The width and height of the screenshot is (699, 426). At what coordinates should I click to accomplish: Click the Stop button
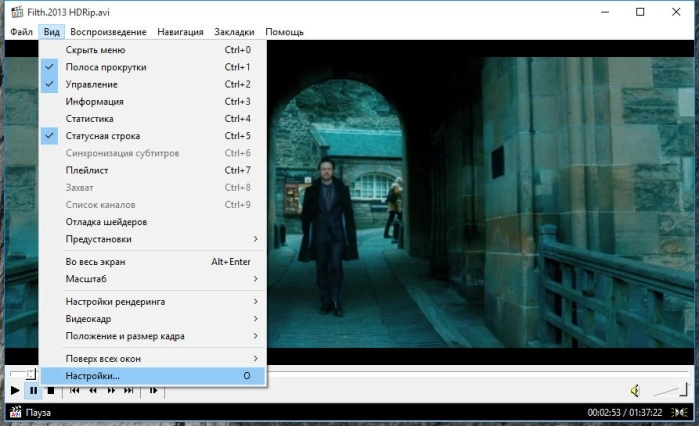tap(51, 391)
